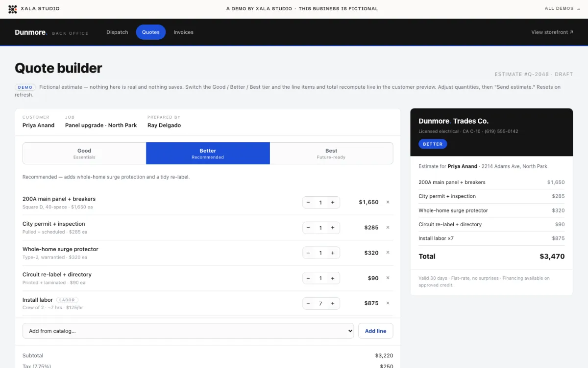The height and width of the screenshot is (368, 588).
Task: Decrease quantity for 200A main panel + breakers
Action: [308, 202]
